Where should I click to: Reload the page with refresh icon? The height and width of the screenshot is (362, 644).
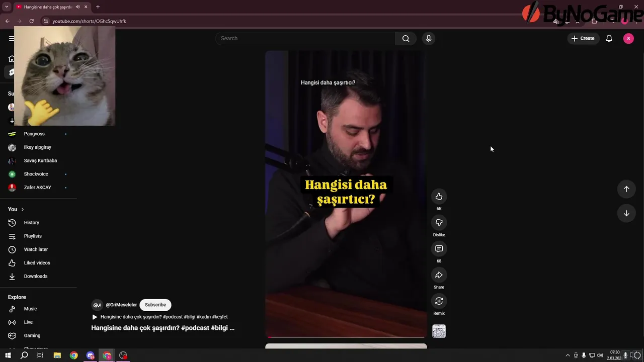click(x=31, y=21)
